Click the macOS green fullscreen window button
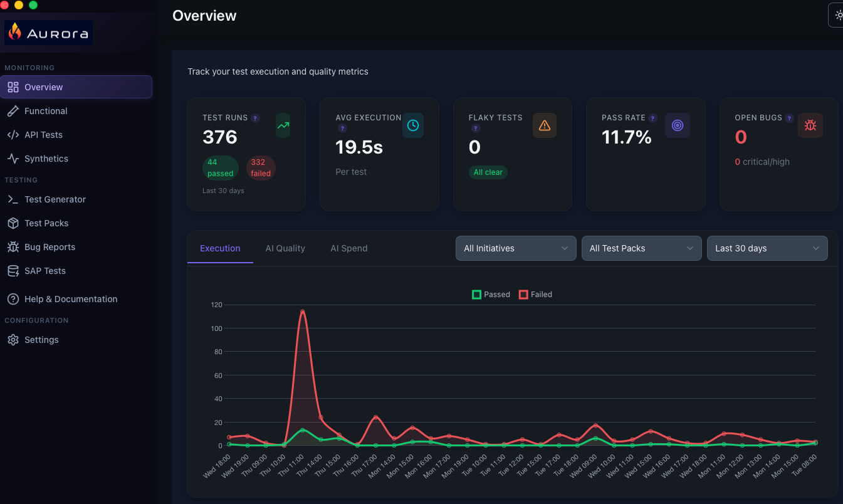This screenshot has width=843, height=504. click(x=33, y=5)
